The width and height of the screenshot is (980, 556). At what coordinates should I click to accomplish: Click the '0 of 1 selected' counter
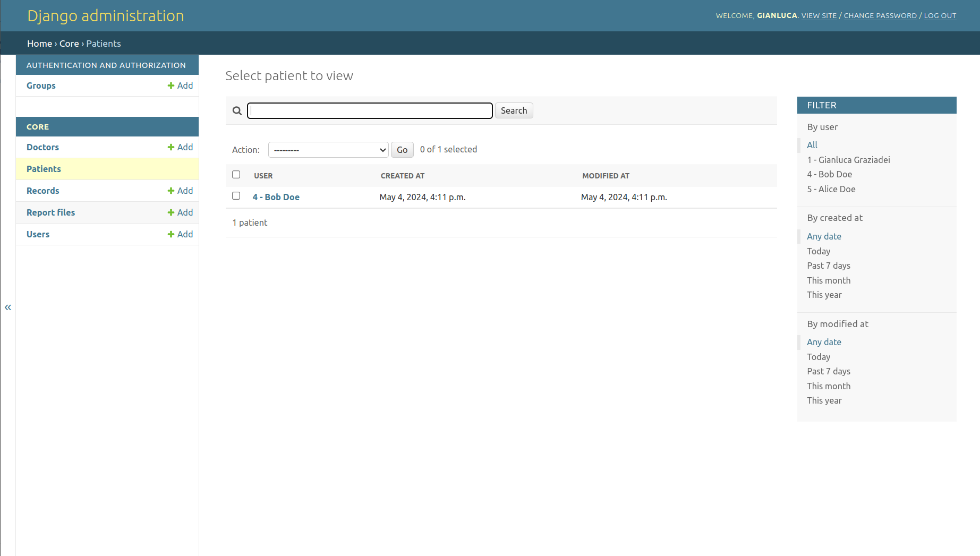pos(448,149)
